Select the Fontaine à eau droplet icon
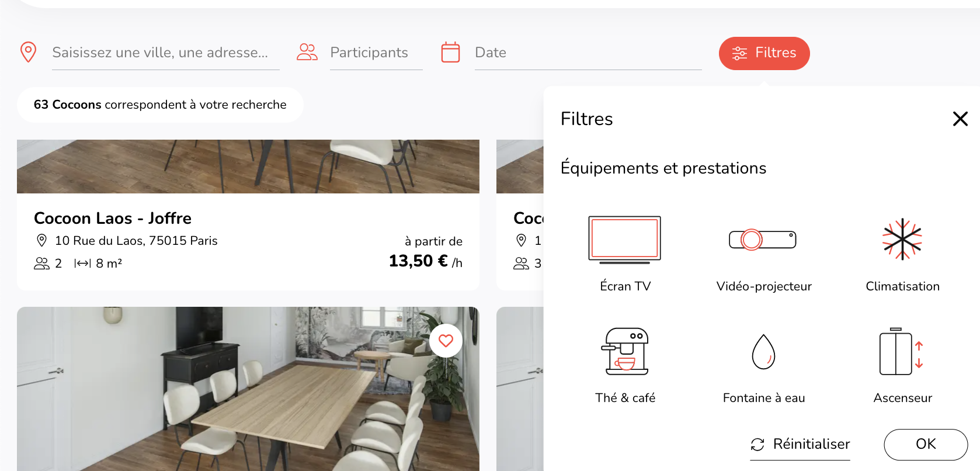The height and width of the screenshot is (471, 980). (x=763, y=352)
